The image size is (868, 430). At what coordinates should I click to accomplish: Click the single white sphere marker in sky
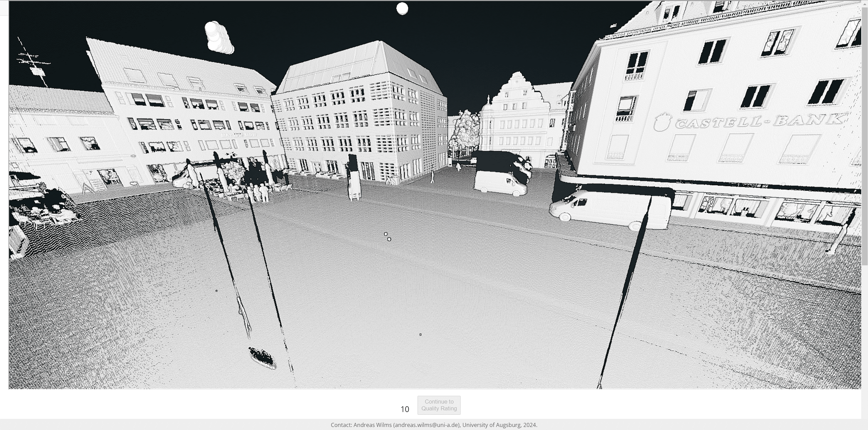click(x=402, y=9)
